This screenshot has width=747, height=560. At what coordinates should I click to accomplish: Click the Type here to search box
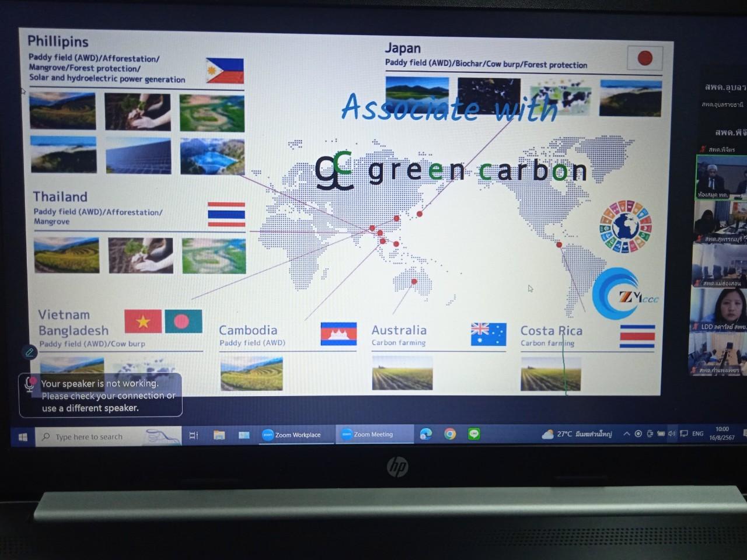point(109,436)
